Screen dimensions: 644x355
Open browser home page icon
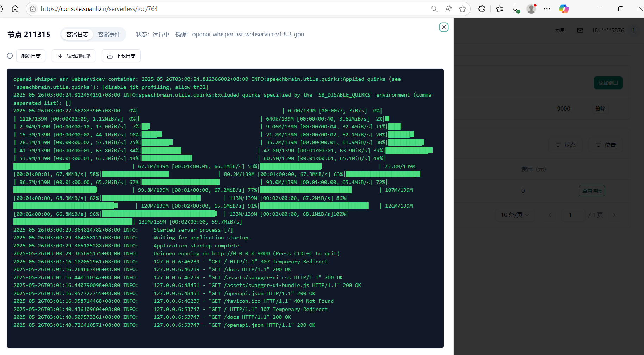(15, 9)
